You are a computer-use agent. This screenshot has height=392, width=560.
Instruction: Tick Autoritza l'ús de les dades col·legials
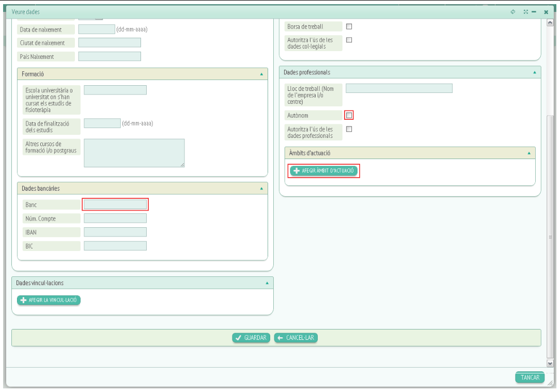pos(349,40)
